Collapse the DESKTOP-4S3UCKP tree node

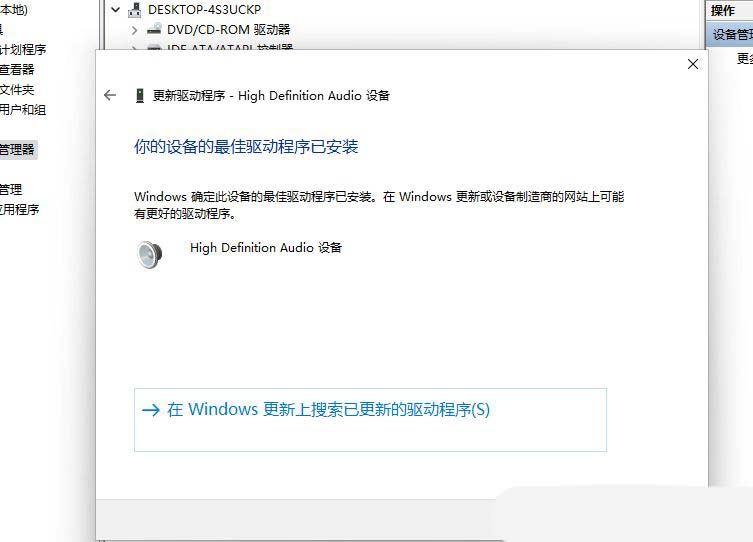(115, 9)
